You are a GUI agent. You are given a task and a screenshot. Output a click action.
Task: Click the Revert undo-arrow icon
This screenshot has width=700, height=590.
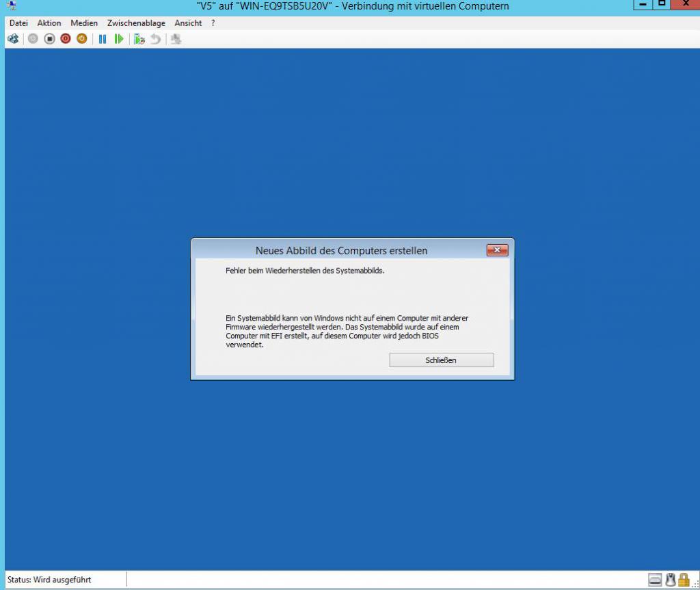155,39
